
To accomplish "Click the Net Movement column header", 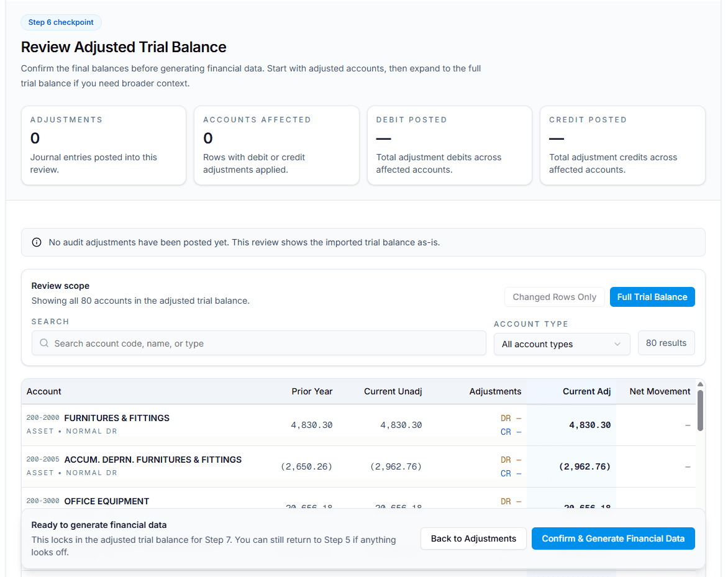I will coord(660,391).
